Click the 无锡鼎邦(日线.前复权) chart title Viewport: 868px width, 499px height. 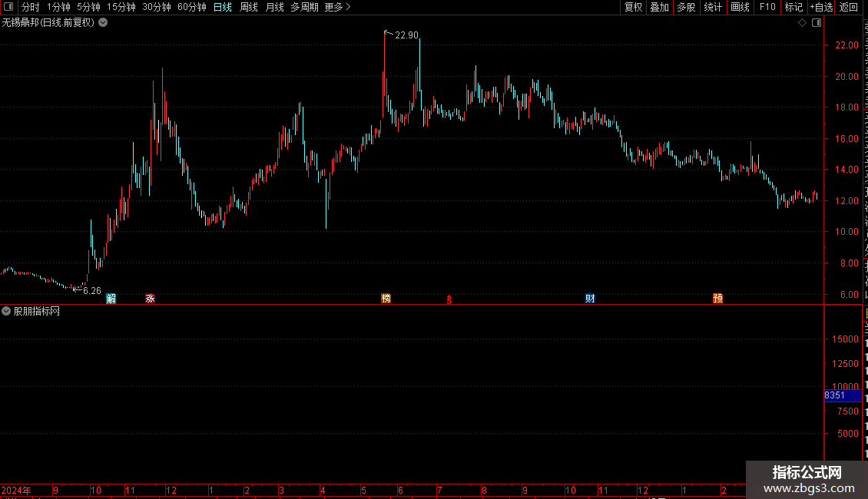click(48, 23)
